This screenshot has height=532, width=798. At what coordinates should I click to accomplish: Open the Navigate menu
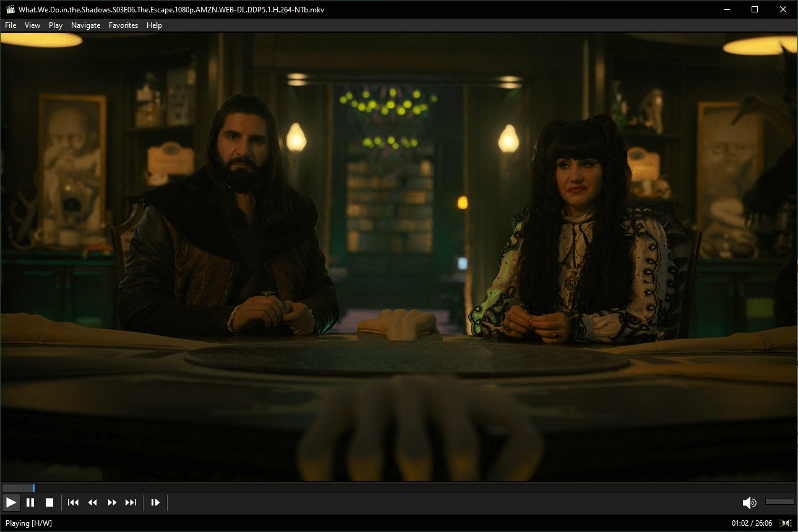(x=85, y=25)
